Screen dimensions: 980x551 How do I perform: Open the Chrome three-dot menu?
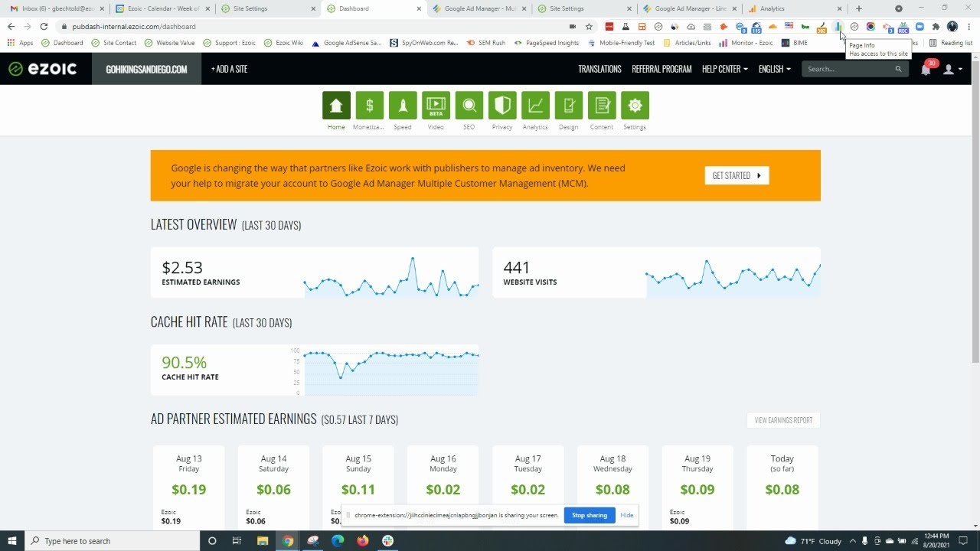point(969,26)
